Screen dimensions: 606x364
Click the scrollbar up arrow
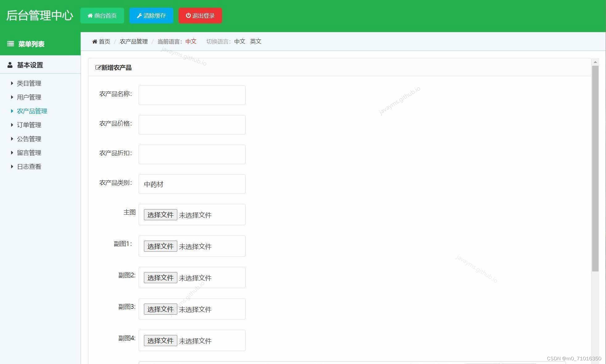pos(595,62)
